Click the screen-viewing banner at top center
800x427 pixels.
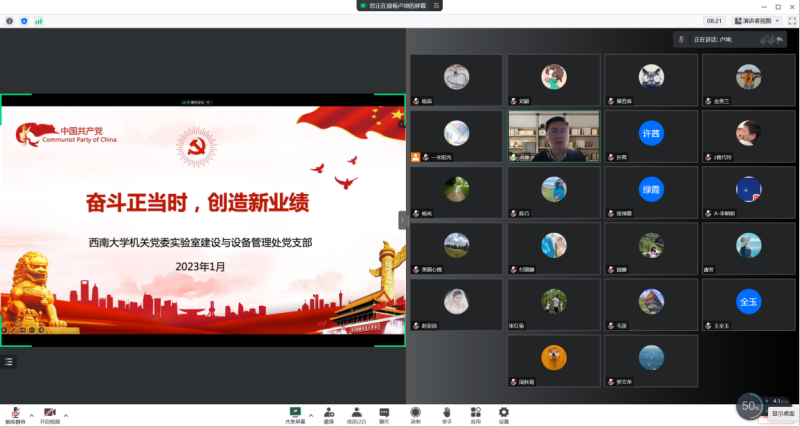click(x=399, y=6)
